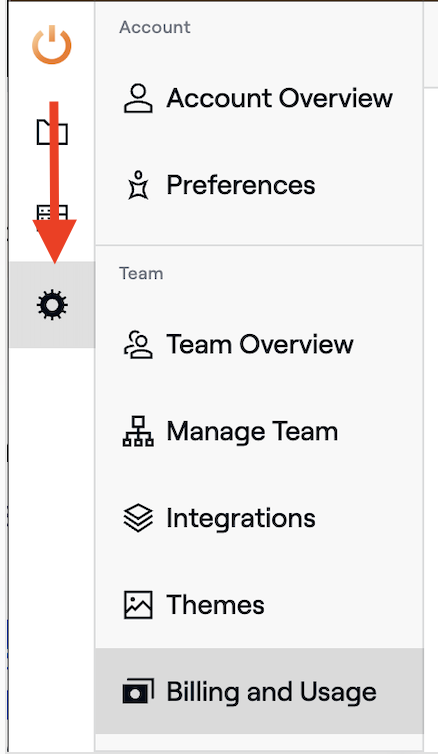Open the Team Overview page
Image resolution: width=438 pixels, height=754 pixels.
pyautogui.click(x=259, y=344)
